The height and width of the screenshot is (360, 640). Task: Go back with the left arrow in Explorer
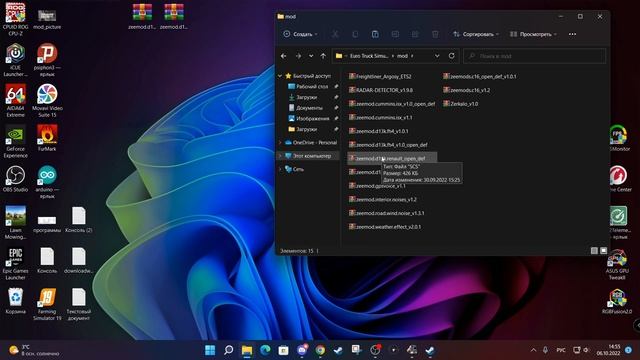click(284, 56)
